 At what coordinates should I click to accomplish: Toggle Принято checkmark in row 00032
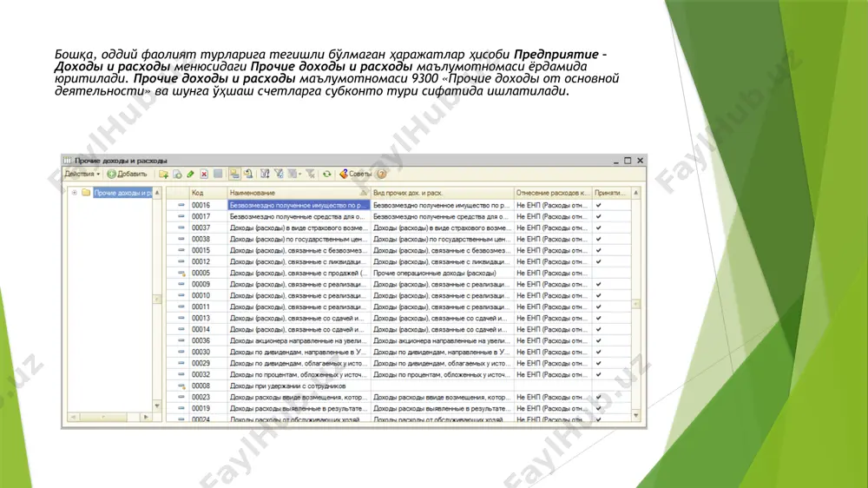click(x=598, y=374)
